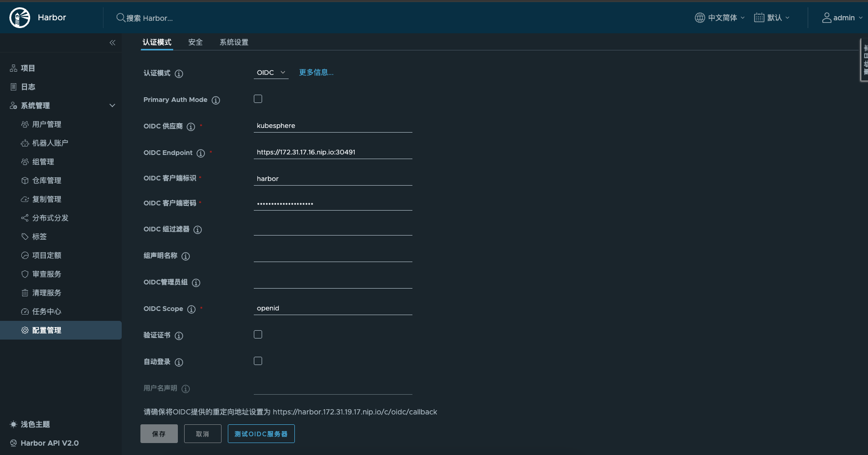This screenshot has width=868, height=455.
Task: Click info icon next to 认证模式 label
Action: [179, 74]
